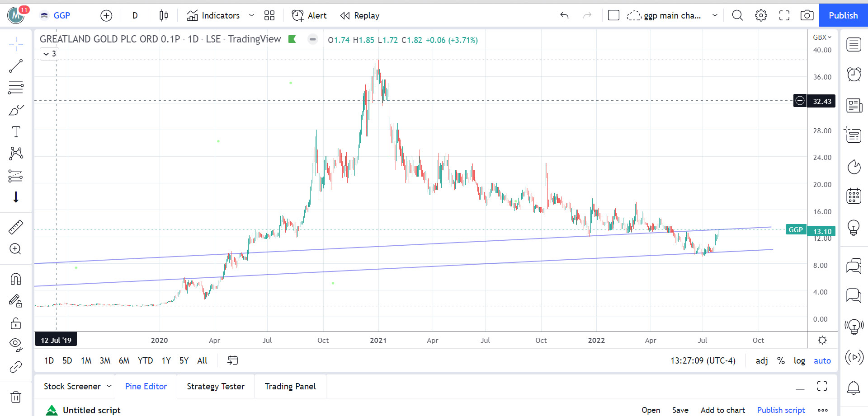The image size is (868, 416).
Task: Open the notifications bell panel
Action: point(854,388)
